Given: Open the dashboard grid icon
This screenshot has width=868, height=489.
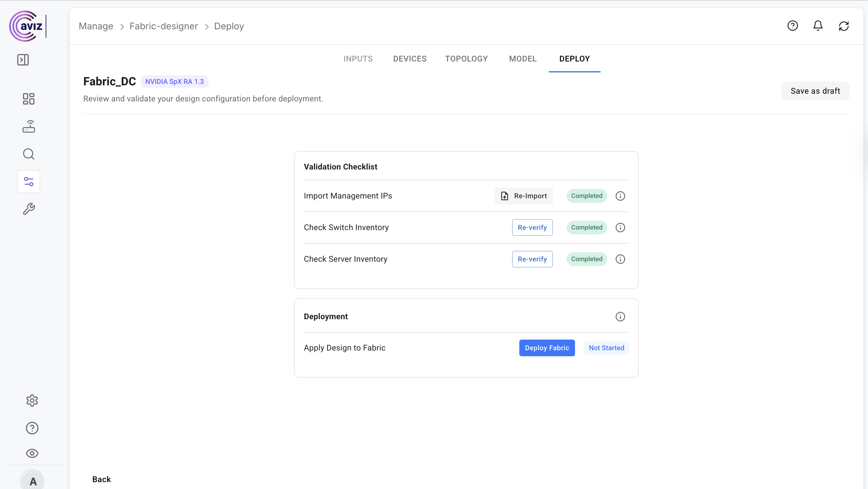Looking at the screenshot, I should [29, 99].
